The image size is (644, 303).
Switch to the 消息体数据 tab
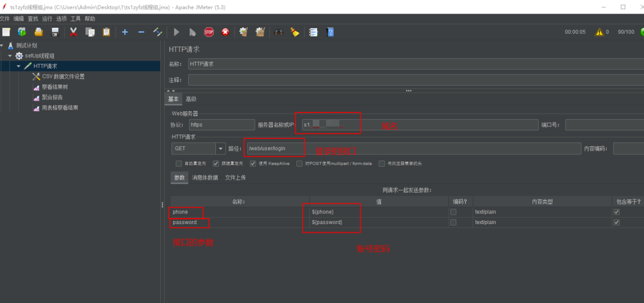[205, 177]
